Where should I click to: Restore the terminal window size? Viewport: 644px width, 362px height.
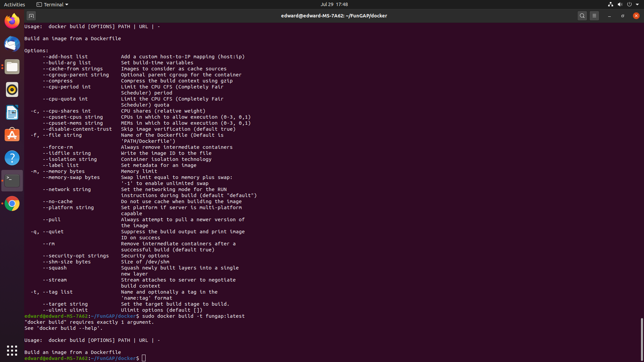(623, 16)
